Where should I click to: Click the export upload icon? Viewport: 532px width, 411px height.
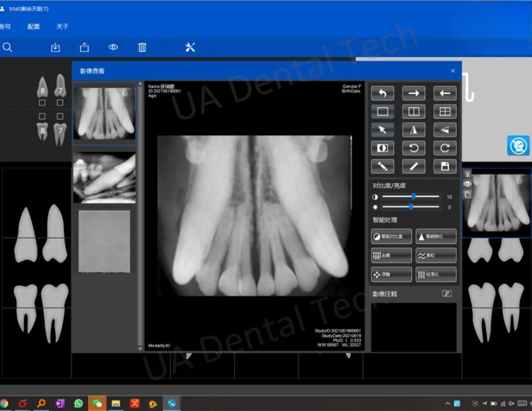84,47
